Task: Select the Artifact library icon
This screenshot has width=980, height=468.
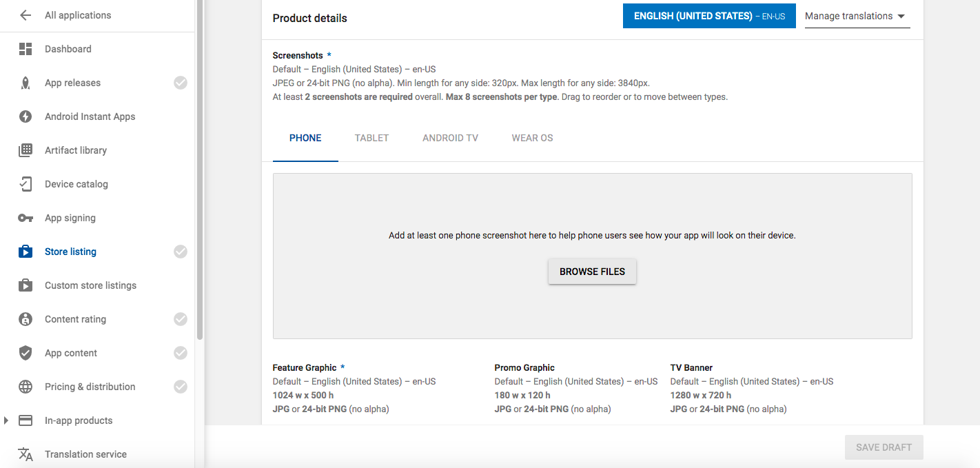Action: pos(25,150)
